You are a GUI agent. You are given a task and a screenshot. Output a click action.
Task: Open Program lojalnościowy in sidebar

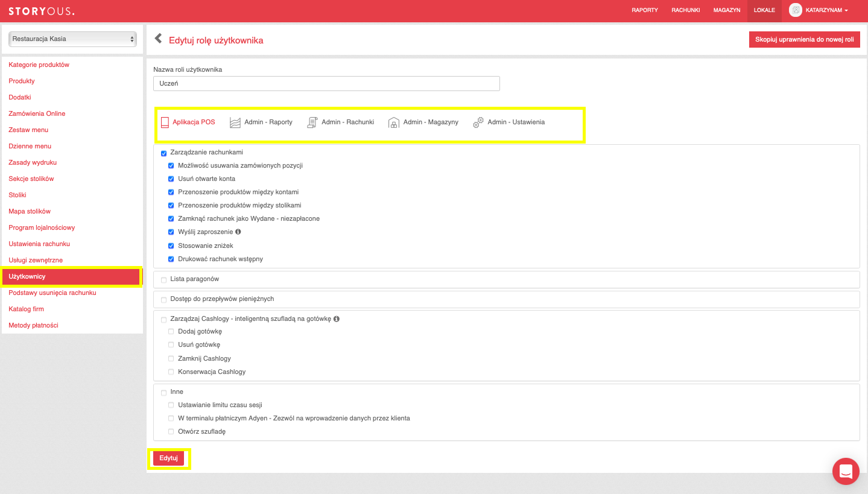click(42, 227)
